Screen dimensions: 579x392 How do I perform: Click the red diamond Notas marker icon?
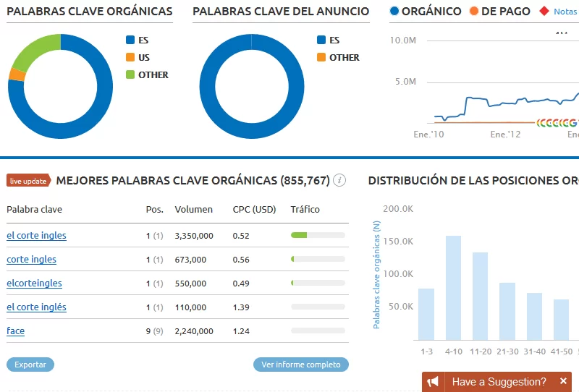tap(544, 12)
